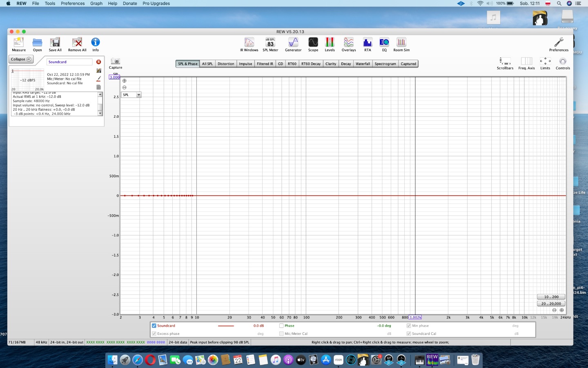Save the Soundcard measurement
588x368 pixels.
pyautogui.click(x=98, y=70)
